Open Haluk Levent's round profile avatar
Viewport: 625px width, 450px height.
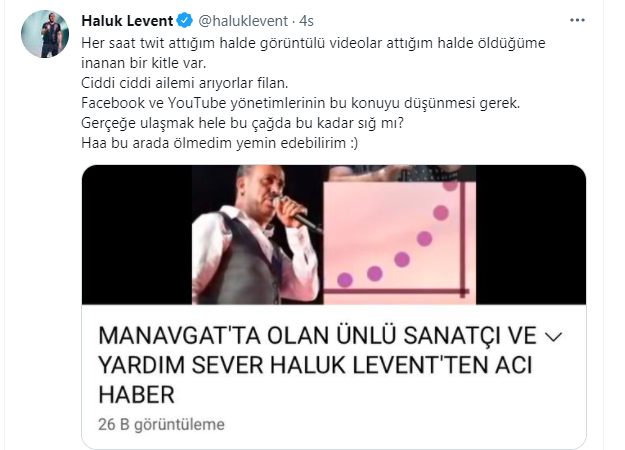45,34
